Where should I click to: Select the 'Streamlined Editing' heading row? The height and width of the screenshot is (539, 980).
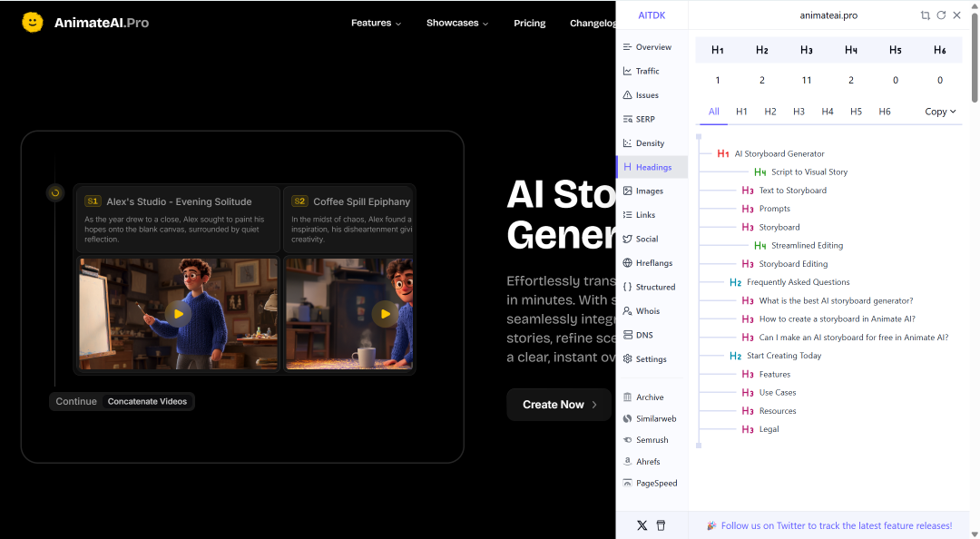799,246
